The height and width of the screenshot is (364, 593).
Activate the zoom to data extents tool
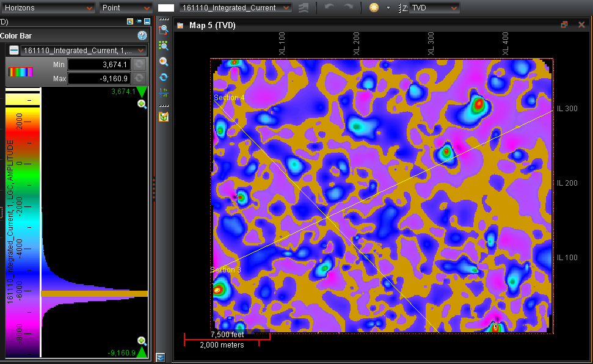point(164,46)
